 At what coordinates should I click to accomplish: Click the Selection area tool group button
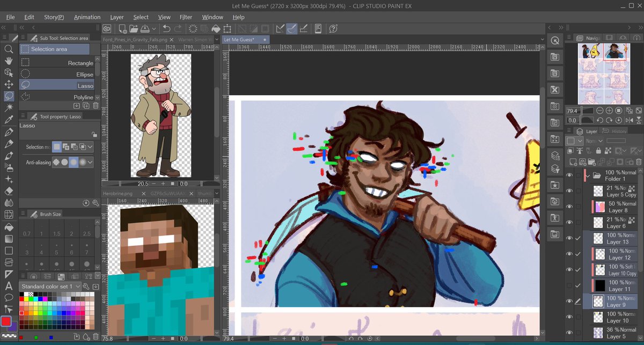point(55,49)
